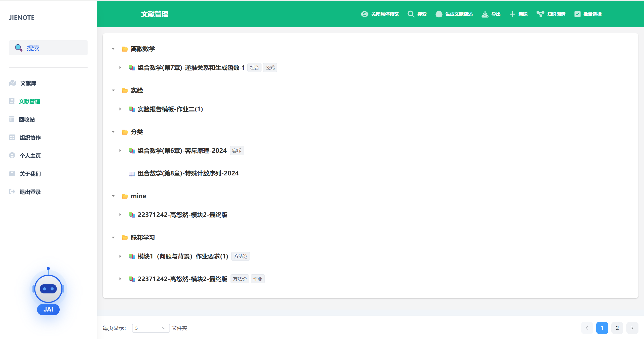This screenshot has width=644, height=339.
Task: Expand the 实验报告模板-作业二(1) item
Action: point(120,109)
